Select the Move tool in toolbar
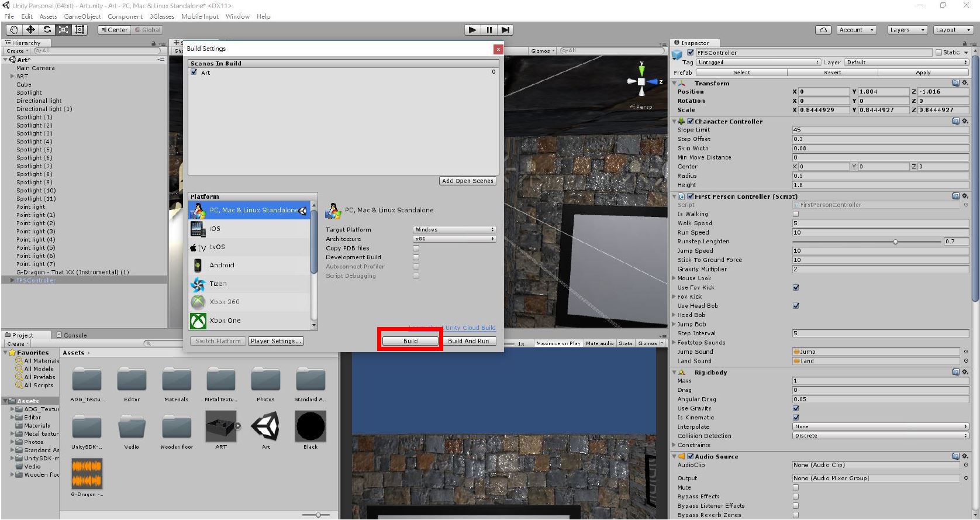 tap(30, 30)
